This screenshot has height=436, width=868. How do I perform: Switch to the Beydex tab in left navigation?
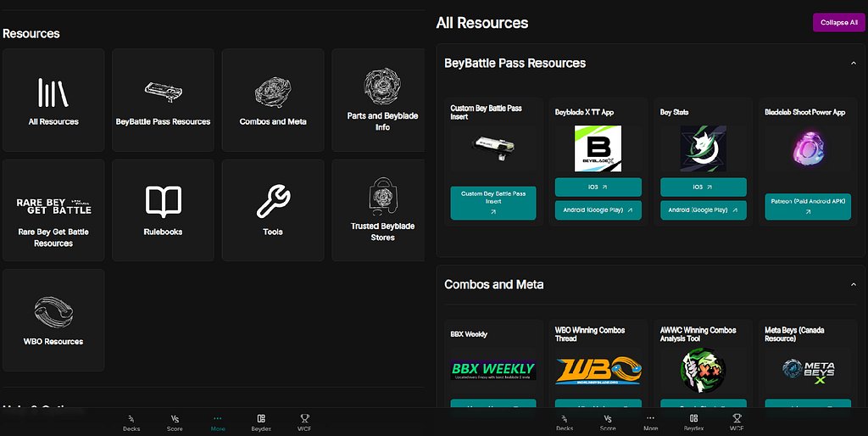tap(261, 422)
